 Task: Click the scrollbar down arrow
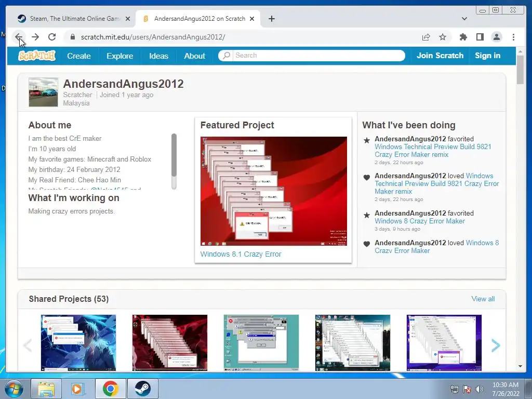[x=520, y=366]
